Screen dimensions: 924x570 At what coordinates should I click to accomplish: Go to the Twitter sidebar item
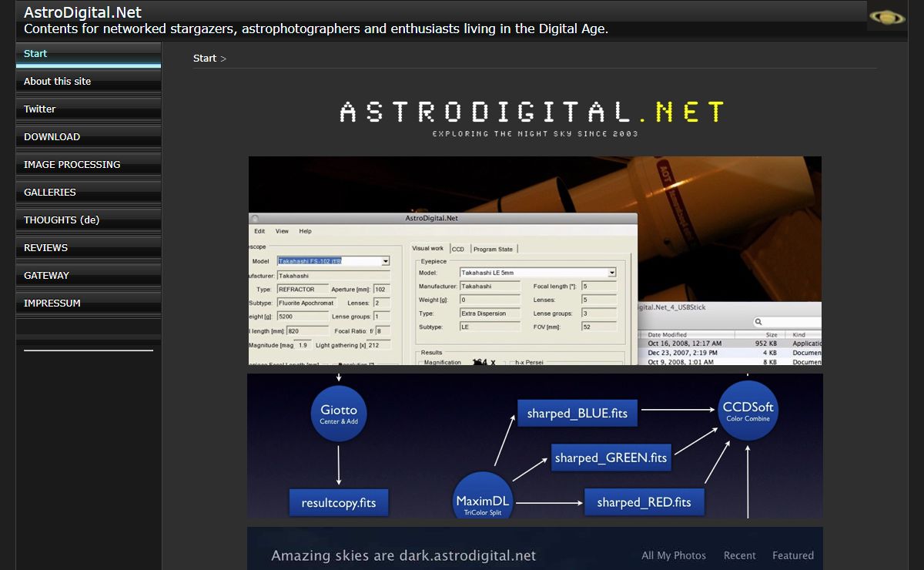(89, 109)
